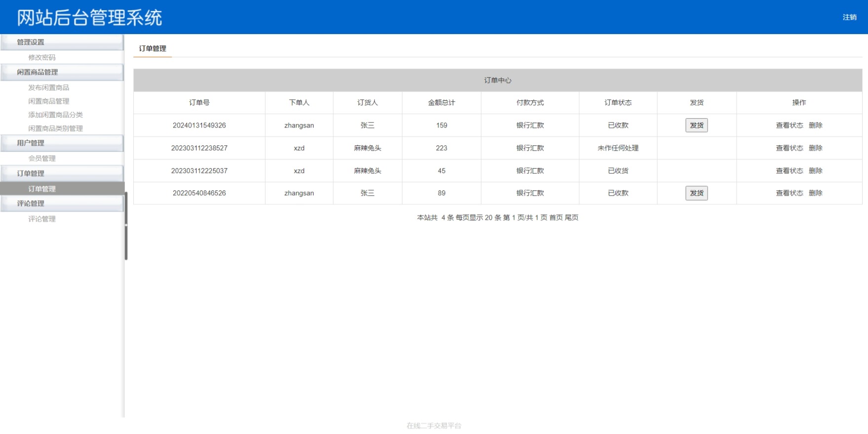Open 评论管理 sub-item in sidebar
This screenshot has height=434, width=868.
point(42,219)
